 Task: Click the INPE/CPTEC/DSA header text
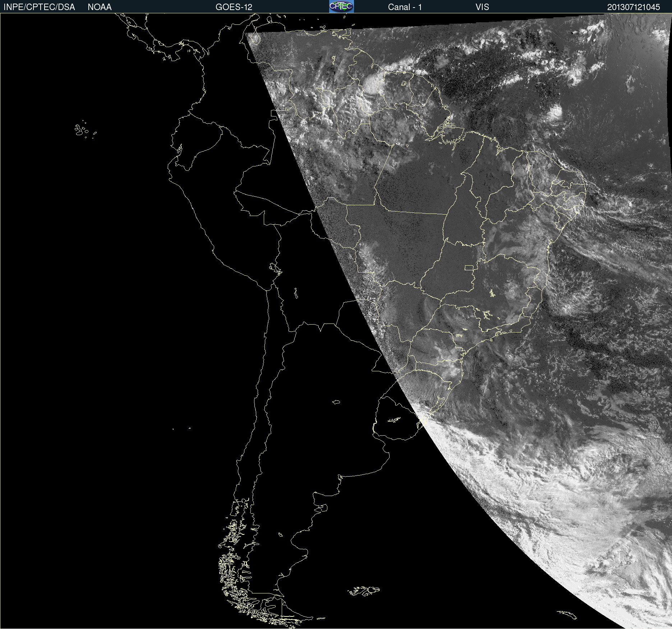39,7
